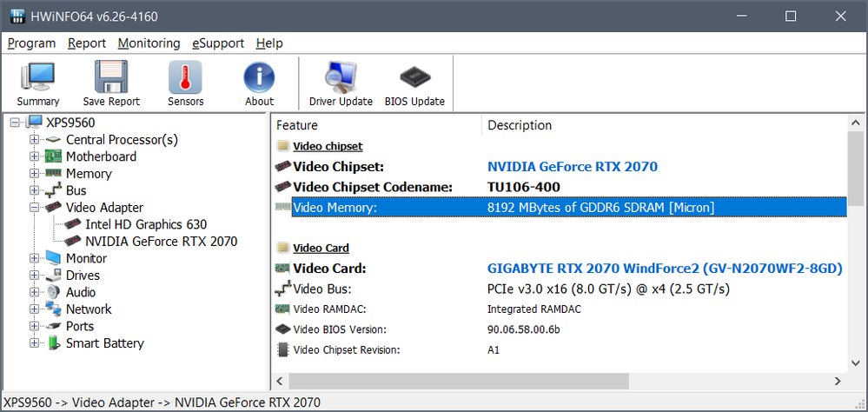Click the Bus icon in tree
868x412 pixels.
tap(53, 190)
